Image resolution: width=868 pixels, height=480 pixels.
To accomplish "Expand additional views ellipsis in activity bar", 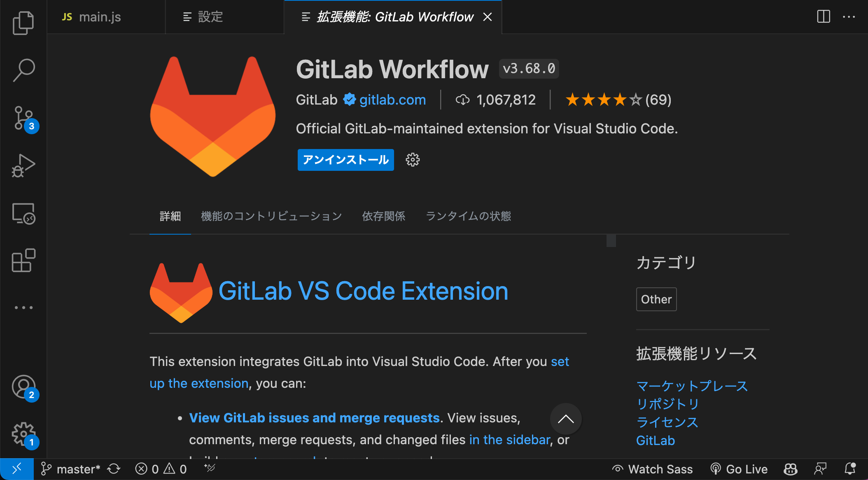I will tap(23, 308).
